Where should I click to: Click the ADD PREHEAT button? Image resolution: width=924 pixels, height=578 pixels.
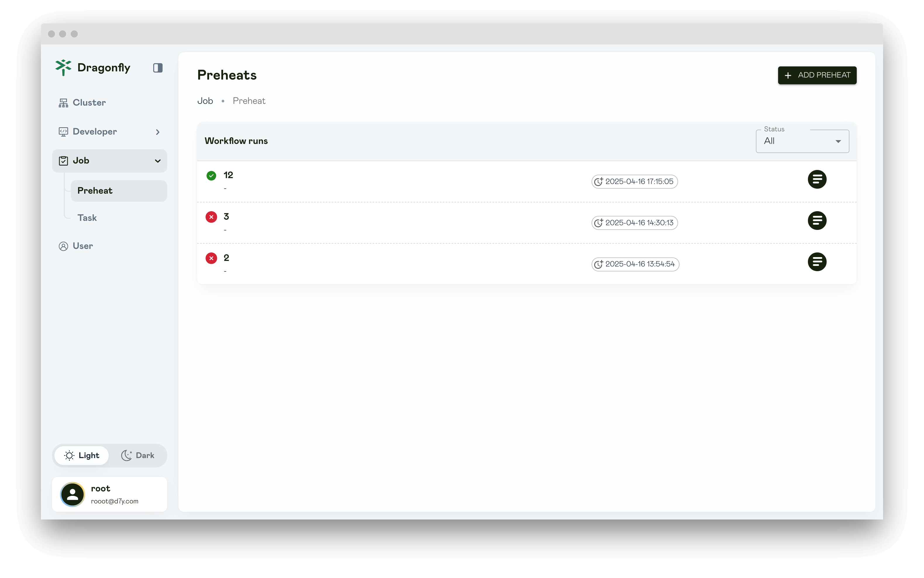(x=817, y=75)
